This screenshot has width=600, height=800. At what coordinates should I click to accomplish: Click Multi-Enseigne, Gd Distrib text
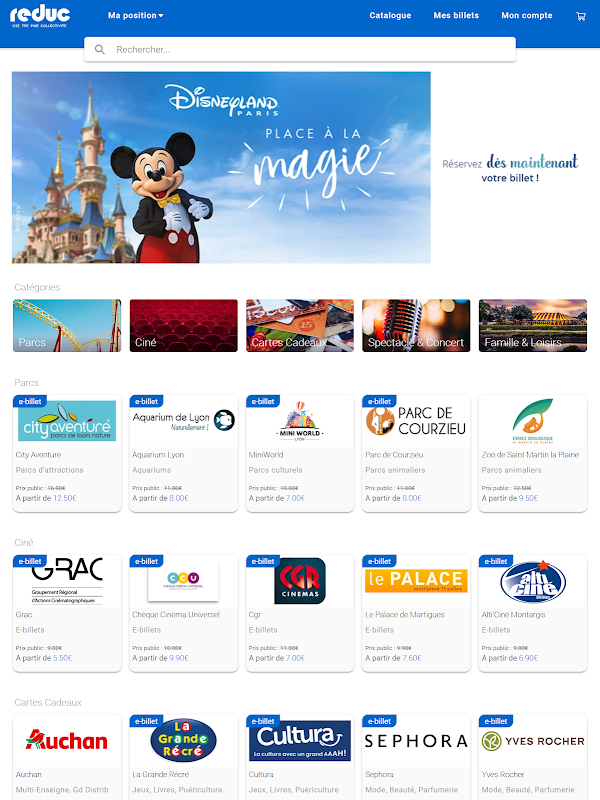62,789
